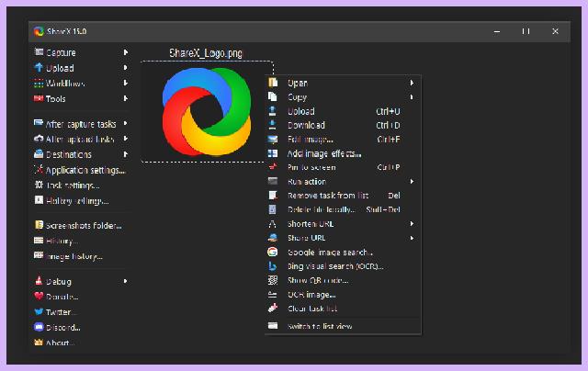The width and height of the screenshot is (588, 371).
Task: Click Google icon beside Google image search
Action: tap(273, 252)
